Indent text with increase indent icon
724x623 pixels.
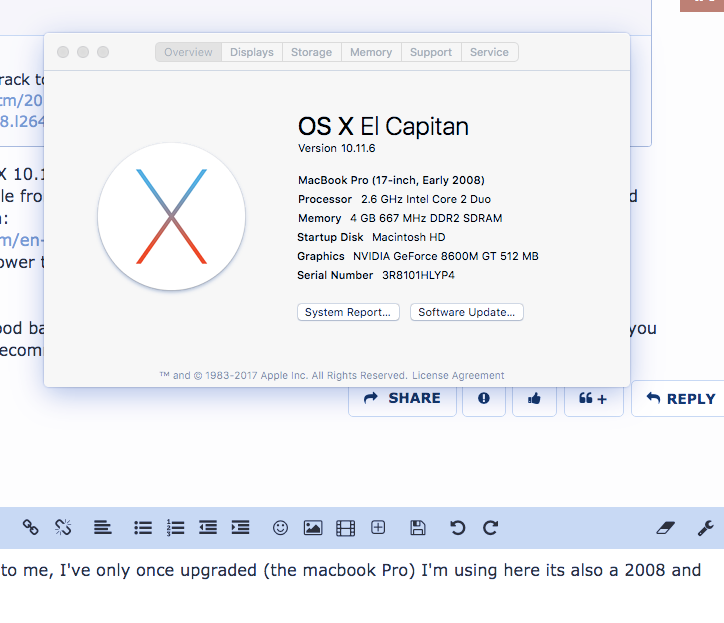(240, 527)
